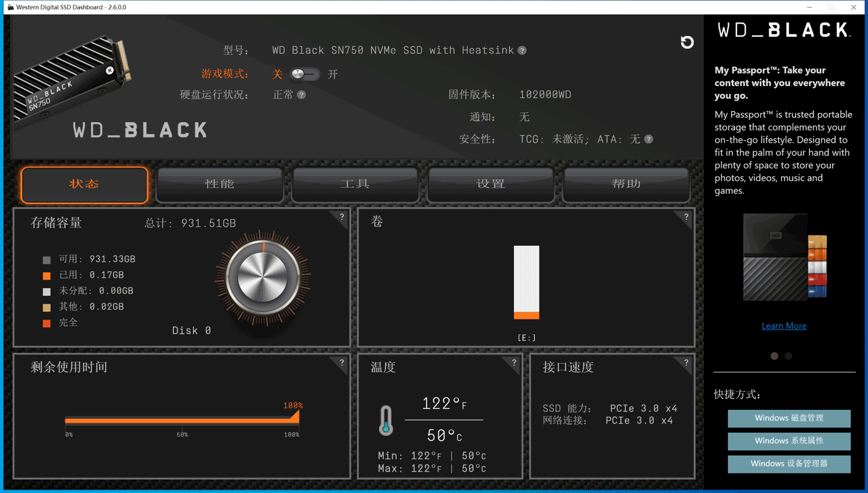Open the Learn More link
The image size is (868, 493).
(x=784, y=325)
